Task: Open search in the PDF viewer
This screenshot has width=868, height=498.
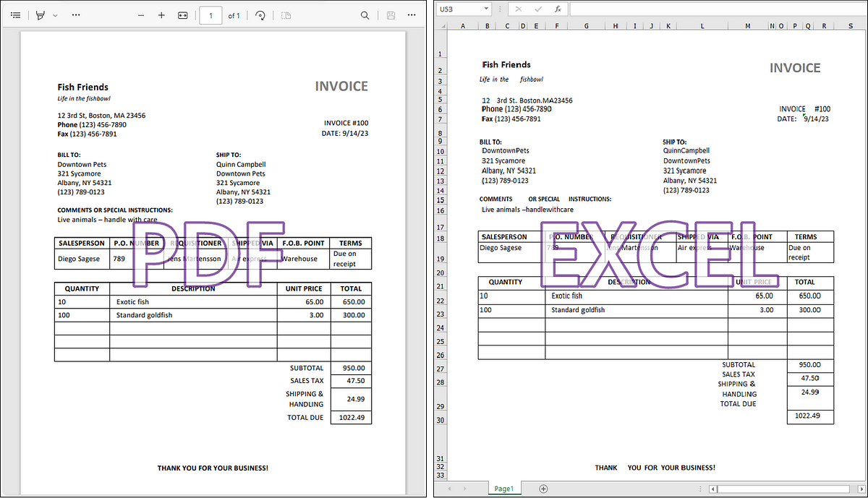Action: (365, 14)
